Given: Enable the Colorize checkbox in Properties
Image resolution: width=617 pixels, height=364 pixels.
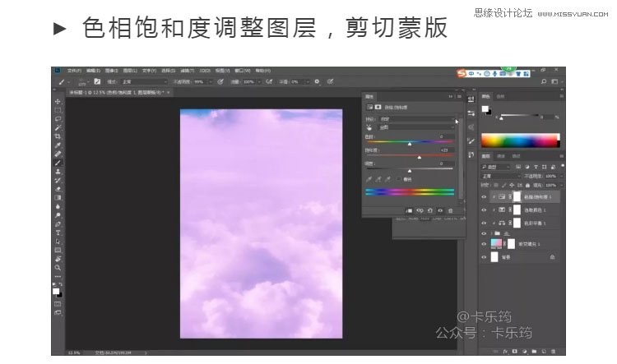Looking at the screenshot, I should point(399,178).
